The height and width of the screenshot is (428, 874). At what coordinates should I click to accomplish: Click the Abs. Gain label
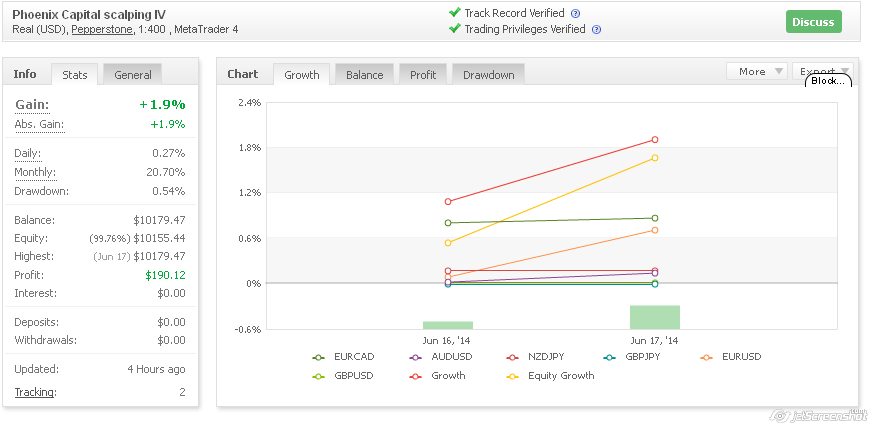(39, 124)
